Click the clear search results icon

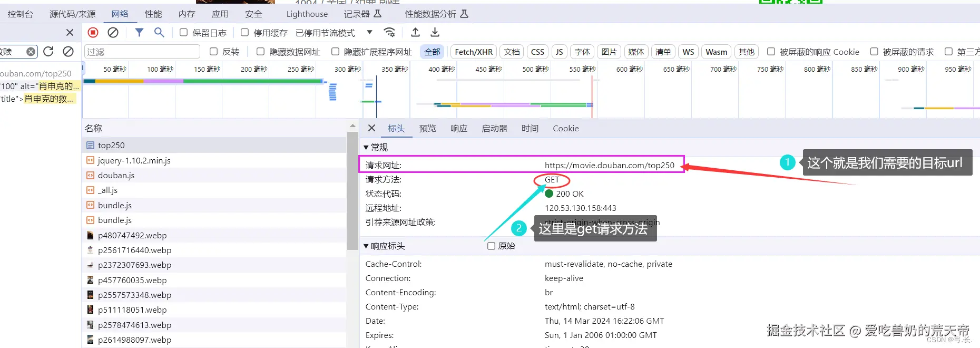tap(68, 52)
